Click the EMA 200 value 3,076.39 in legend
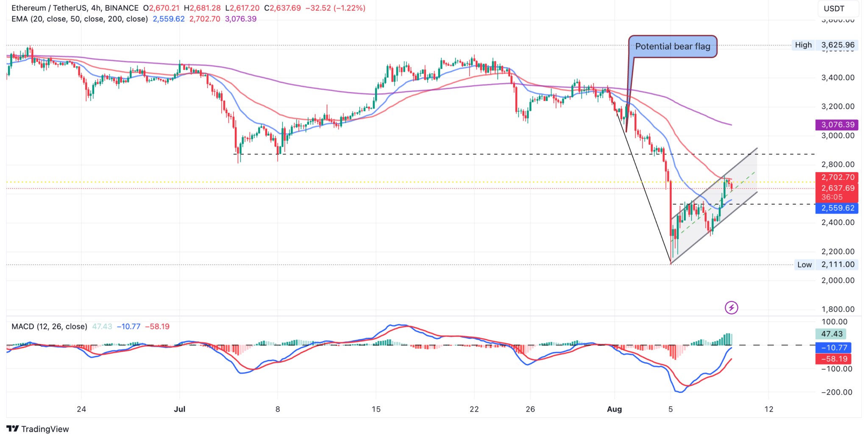 pos(241,19)
